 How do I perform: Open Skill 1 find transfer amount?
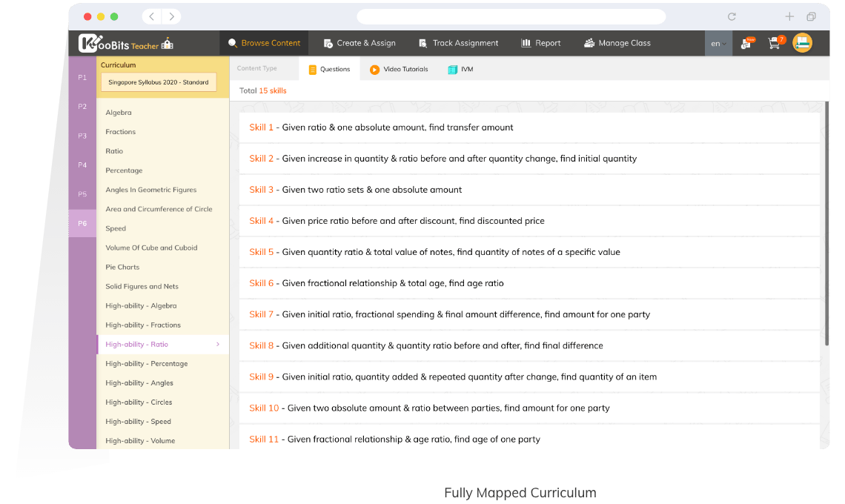pyautogui.click(x=529, y=127)
